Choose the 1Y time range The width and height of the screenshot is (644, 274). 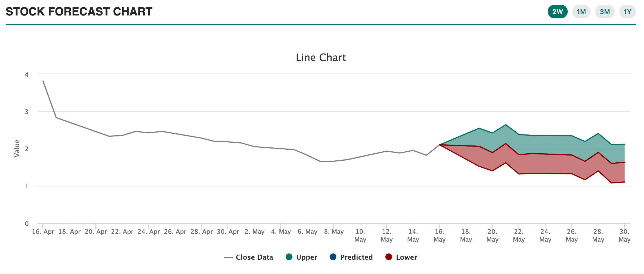[x=627, y=12]
